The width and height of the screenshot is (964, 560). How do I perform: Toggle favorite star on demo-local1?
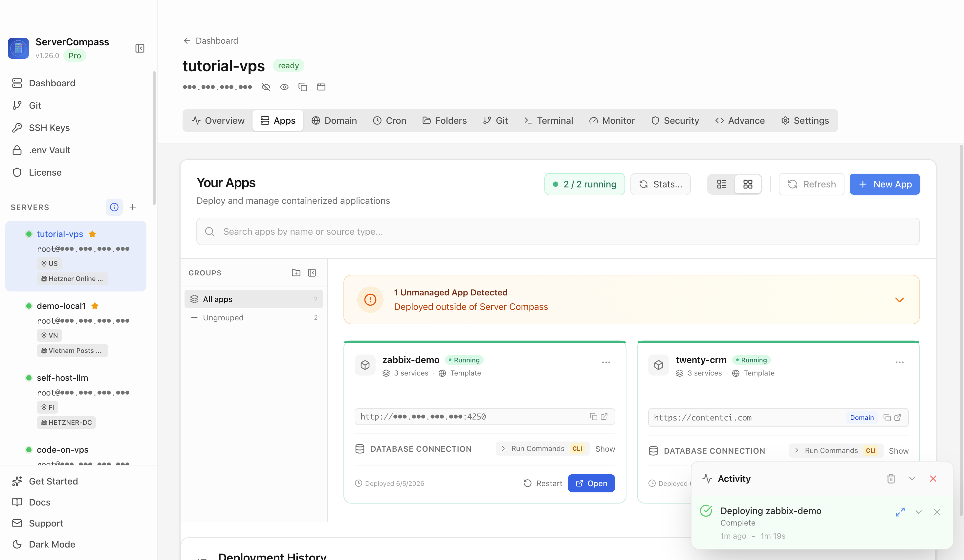click(x=95, y=306)
